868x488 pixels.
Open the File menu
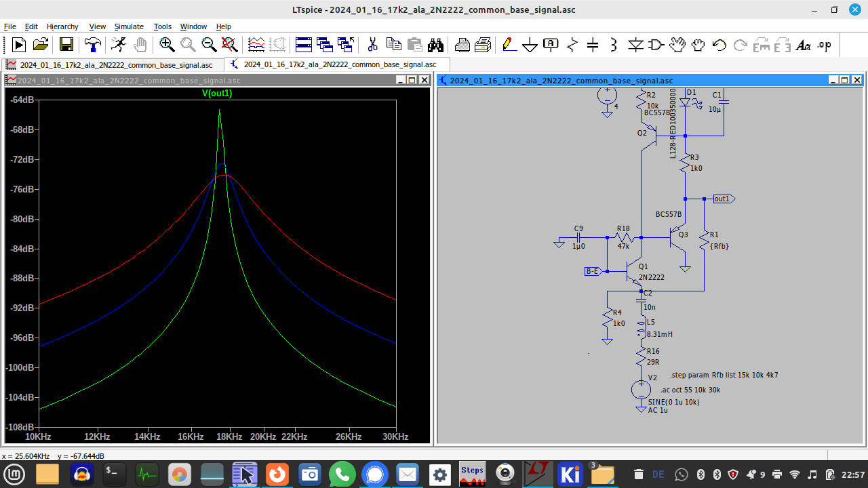tap(10, 26)
